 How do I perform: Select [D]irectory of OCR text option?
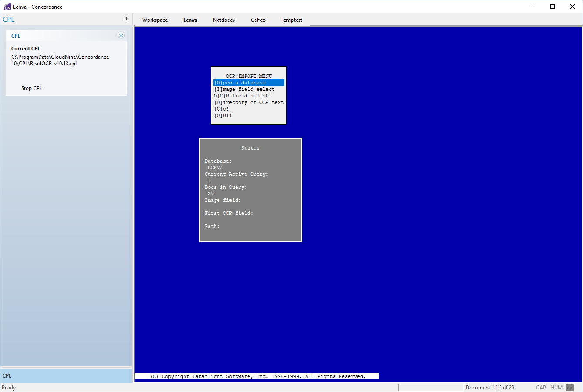pyautogui.click(x=249, y=102)
